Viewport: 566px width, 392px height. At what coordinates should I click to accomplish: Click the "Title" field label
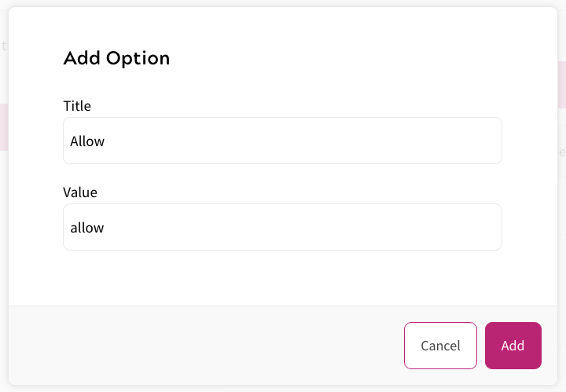tap(77, 106)
